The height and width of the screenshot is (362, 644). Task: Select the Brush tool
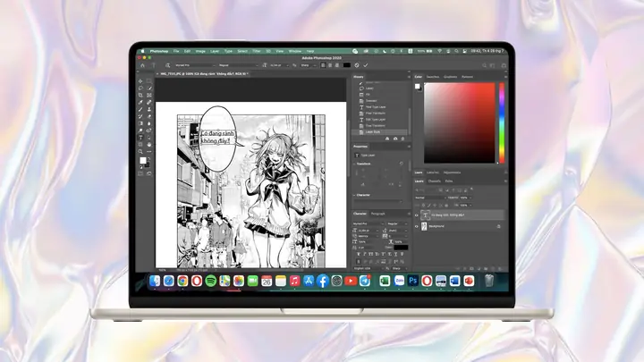(x=140, y=109)
